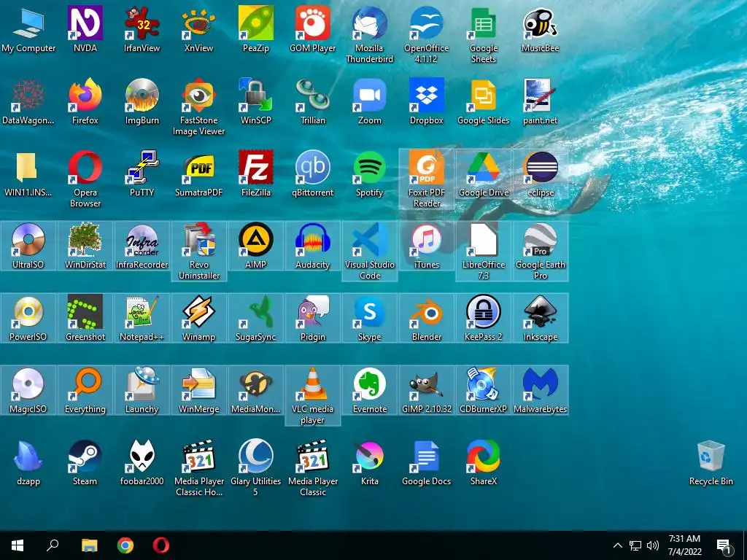Select the Recycle Bin icon
747x560 pixels.
pyautogui.click(x=711, y=462)
